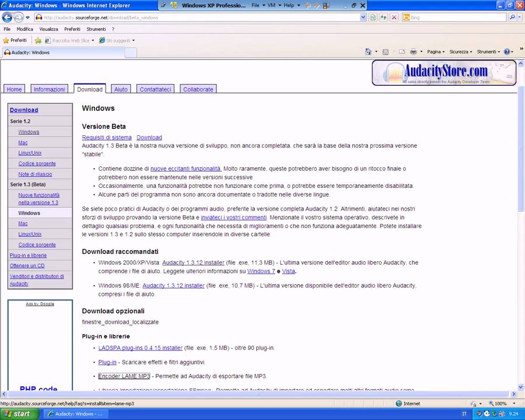Click Plug-in e librerie sidebar link
This screenshot has height=420, width=525.
tap(28, 256)
